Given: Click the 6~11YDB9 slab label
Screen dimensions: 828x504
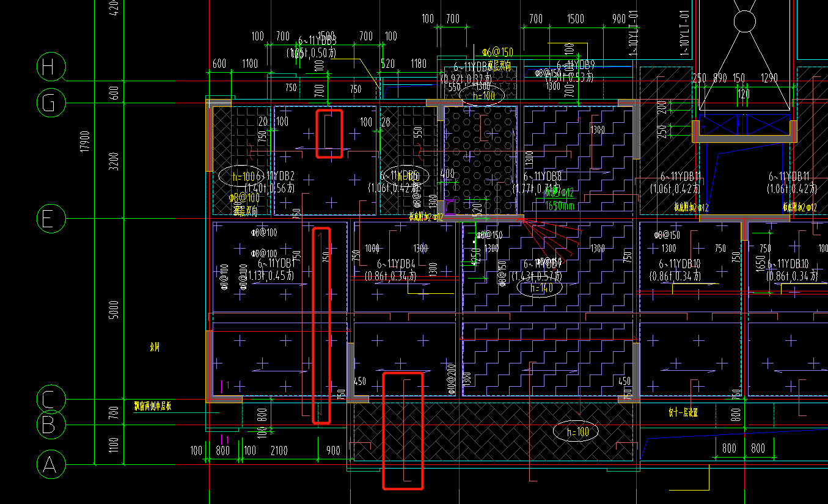Looking at the screenshot, I should (576, 64).
